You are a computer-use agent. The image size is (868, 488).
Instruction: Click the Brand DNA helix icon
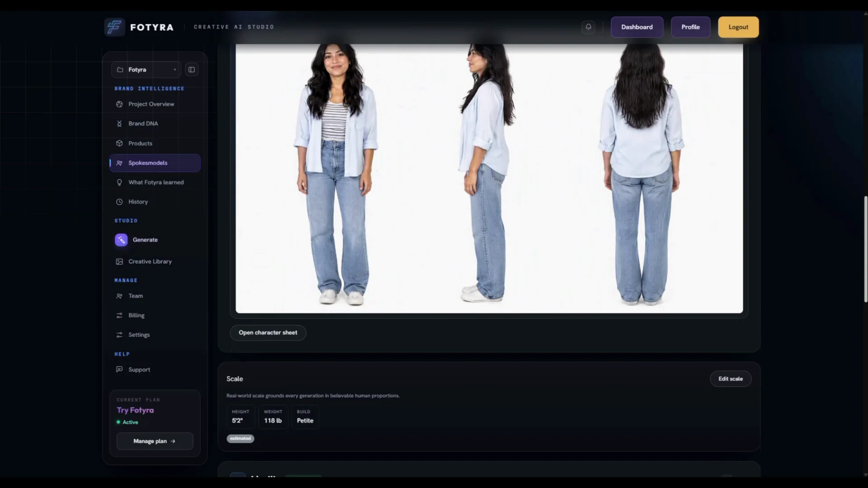click(119, 124)
